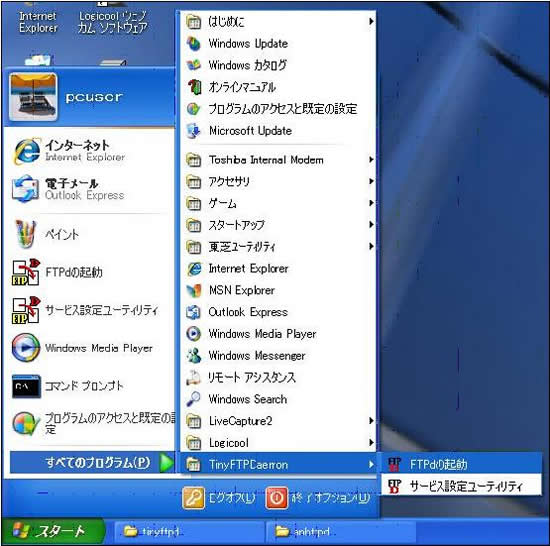Expand Toshiba Internal Modem submenu arrow
Viewport: 550px width, 546px height.
point(371,160)
